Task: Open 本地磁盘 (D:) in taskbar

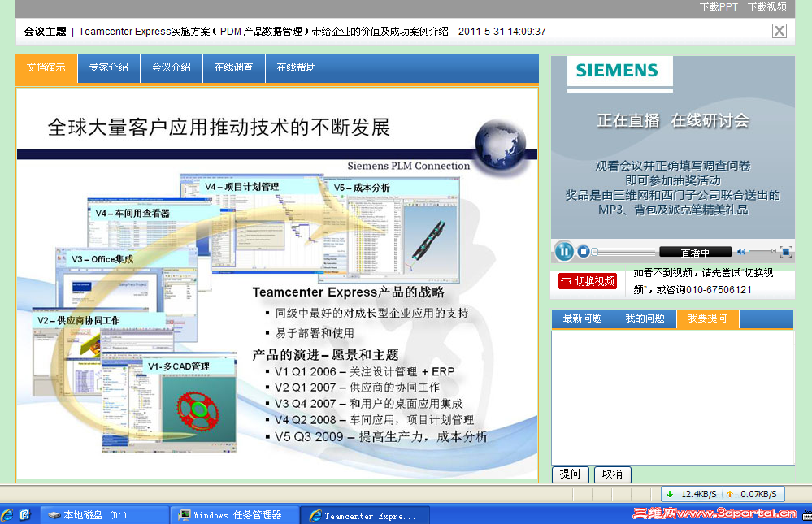Action: pyautogui.click(x=105, y=515)
